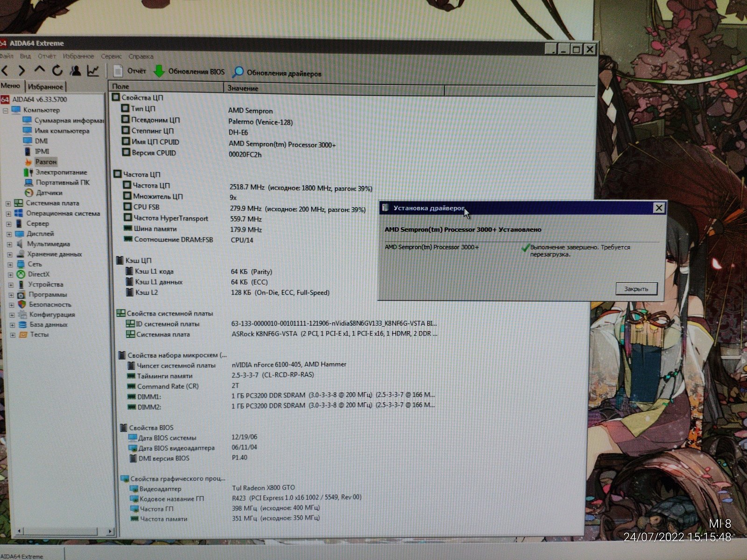Open Обновления драйверов from the toolbar
This screenshot has height=560, width=747.
click(277, 73)
